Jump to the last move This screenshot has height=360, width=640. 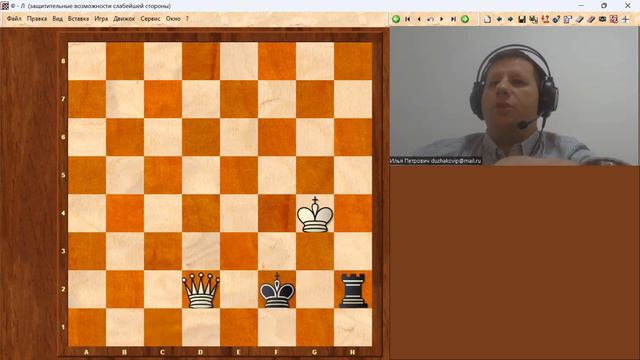tap(453, 19)
